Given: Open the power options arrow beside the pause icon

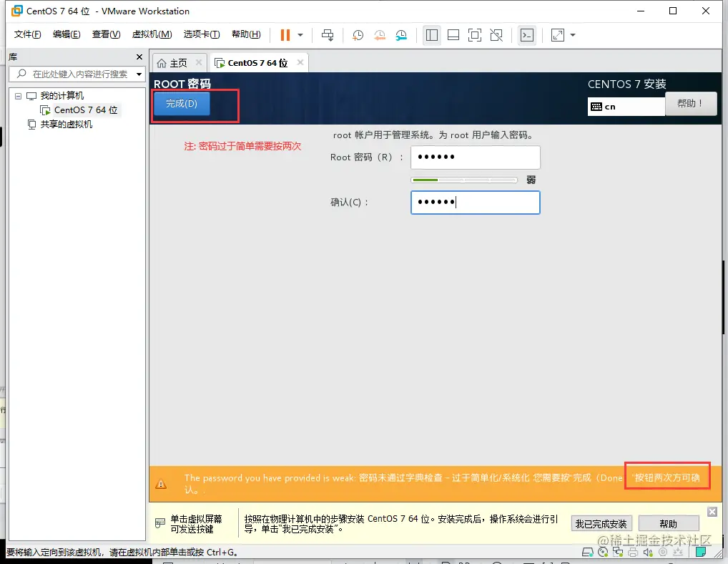Looking at the screenshot, I should pos(300,35).
